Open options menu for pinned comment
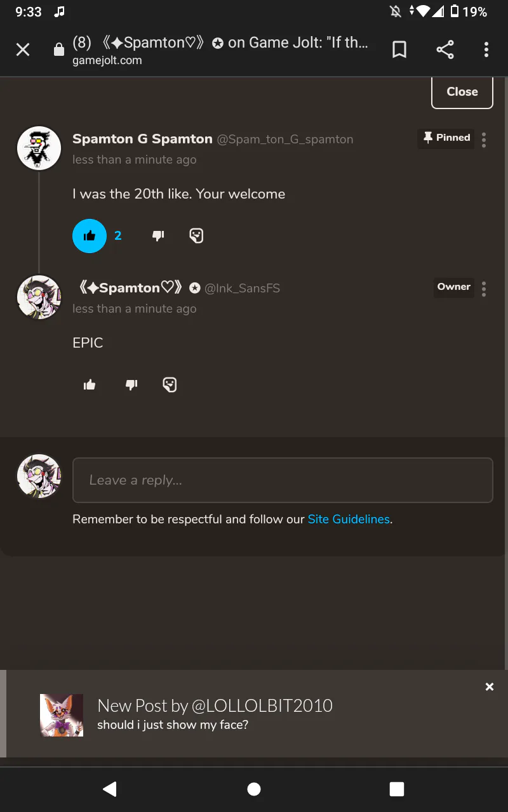 (x=484, y=140)
